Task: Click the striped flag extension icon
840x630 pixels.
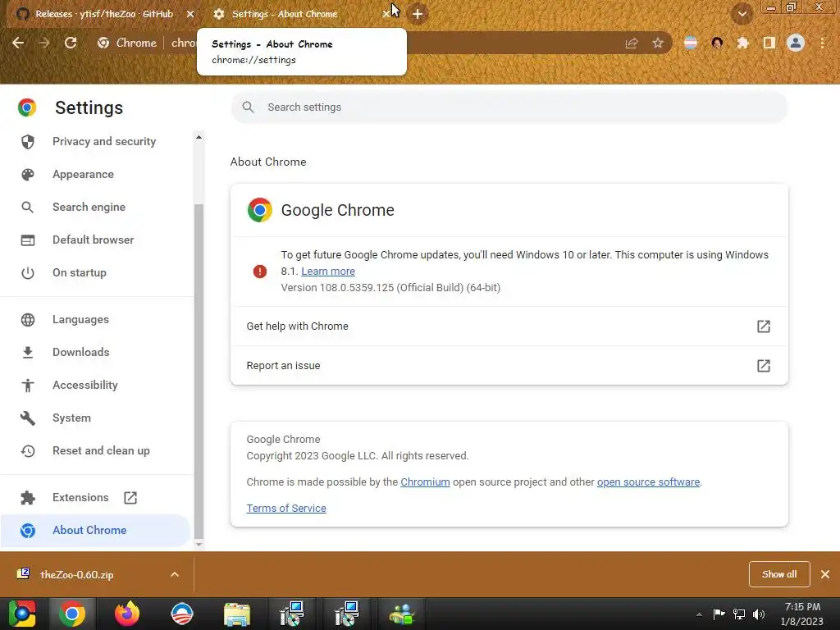Action: [x=691, y=43]
